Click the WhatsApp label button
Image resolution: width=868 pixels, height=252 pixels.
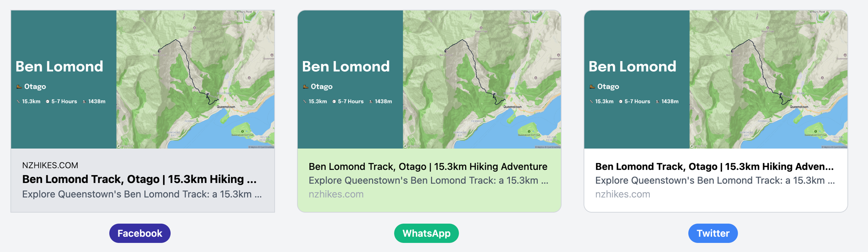click(x=426, y=233)
